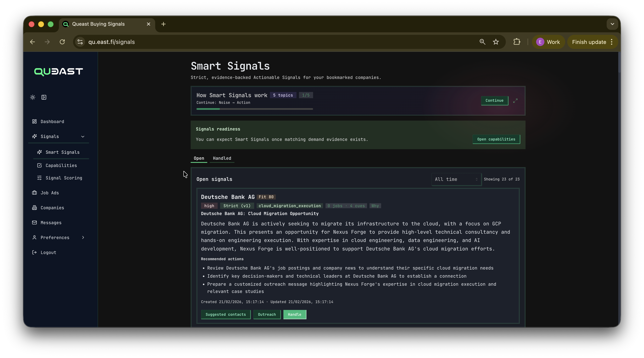644x358 pixels.
Task: Open Capabilities from the sidebar
Action: coord(61,165)
